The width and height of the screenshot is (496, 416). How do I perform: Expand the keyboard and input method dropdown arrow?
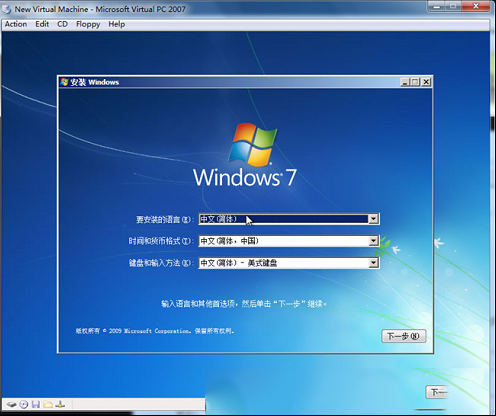(373, 263)
